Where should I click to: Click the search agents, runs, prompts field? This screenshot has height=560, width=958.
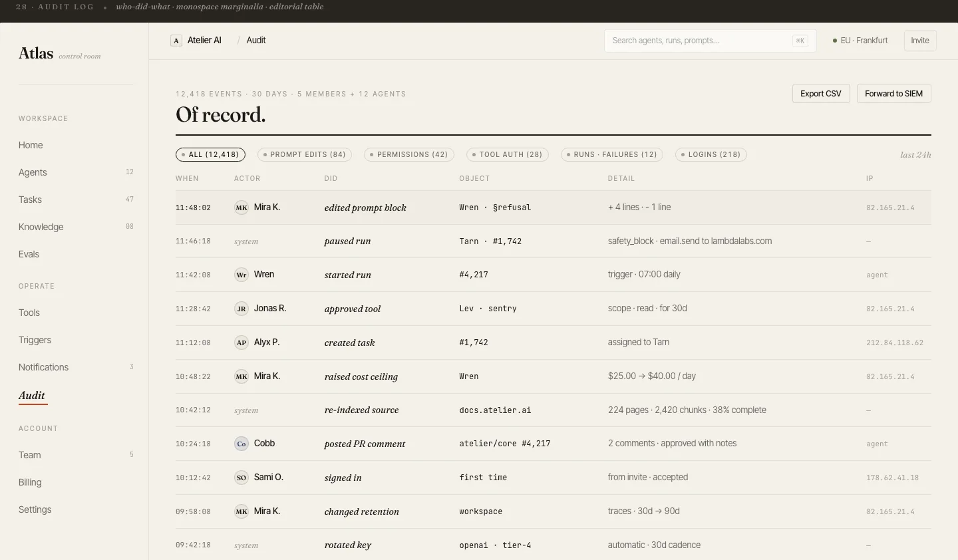point(711,41)
